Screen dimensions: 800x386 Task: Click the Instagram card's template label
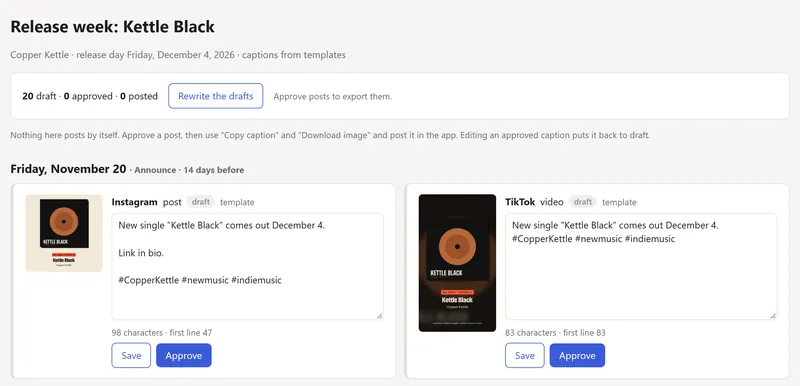pyautogui.click(x=237, y=202)
